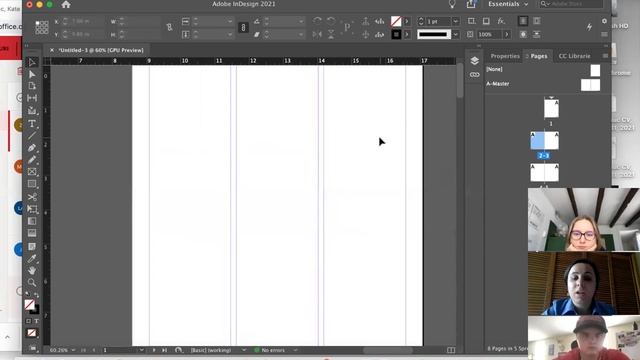Toggle constrain scale percentages link
The image size is (640, 360).
[243, 27]
